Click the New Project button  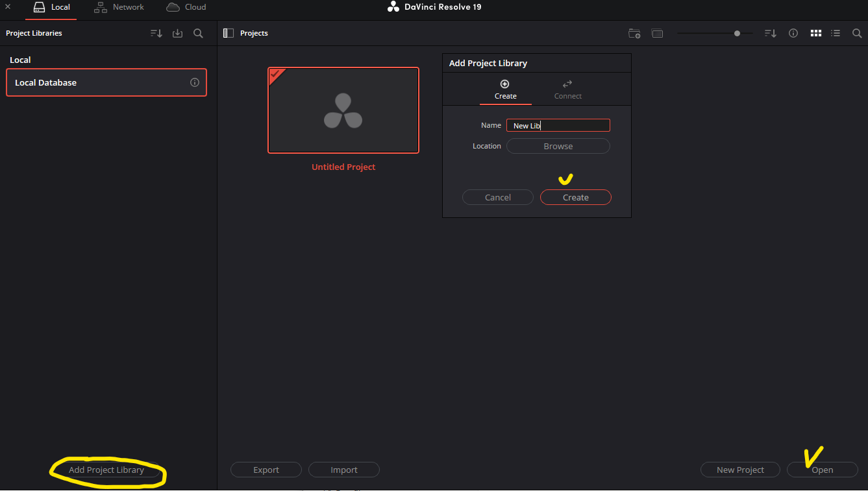click(740, 470)
